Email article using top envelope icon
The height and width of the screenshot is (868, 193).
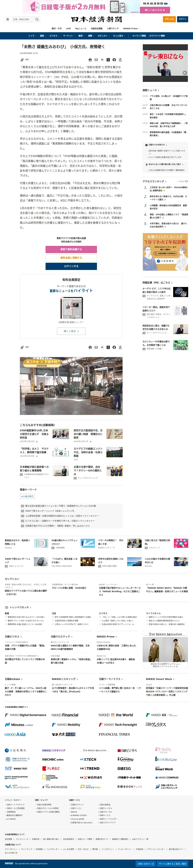click(96, 60)
